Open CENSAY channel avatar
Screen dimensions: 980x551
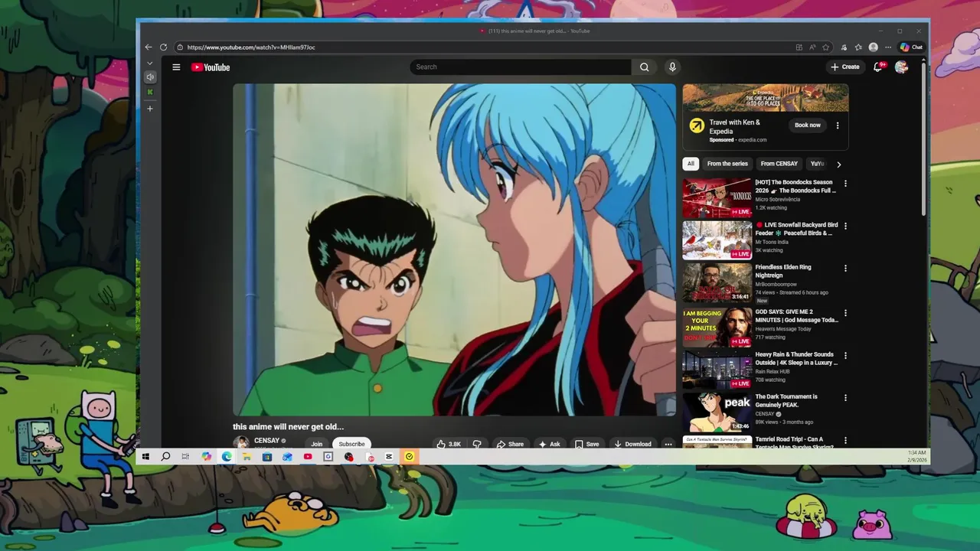point(241,443)
